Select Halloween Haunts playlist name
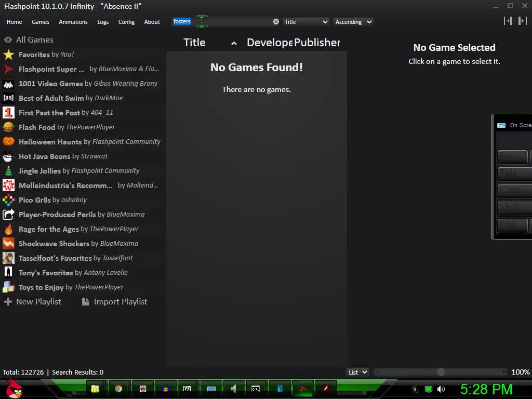This screenshot has width=532, height=399. click(50, 142)
